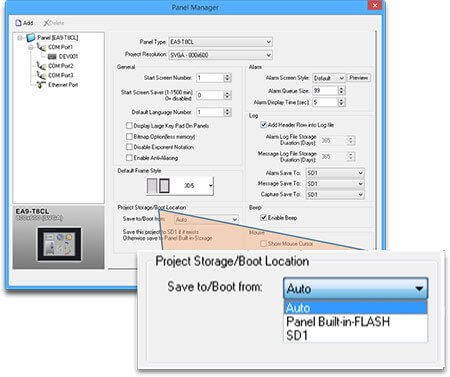This screenshot has width=450, height=377.
Task: Click the dark-bordered frame style preview
Action: 164,186
